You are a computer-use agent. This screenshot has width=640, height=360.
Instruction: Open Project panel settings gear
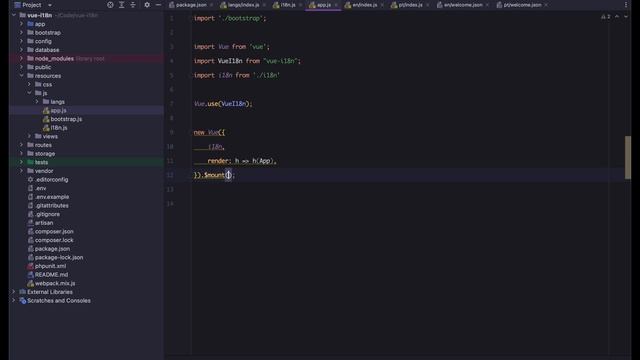point(147,5)
